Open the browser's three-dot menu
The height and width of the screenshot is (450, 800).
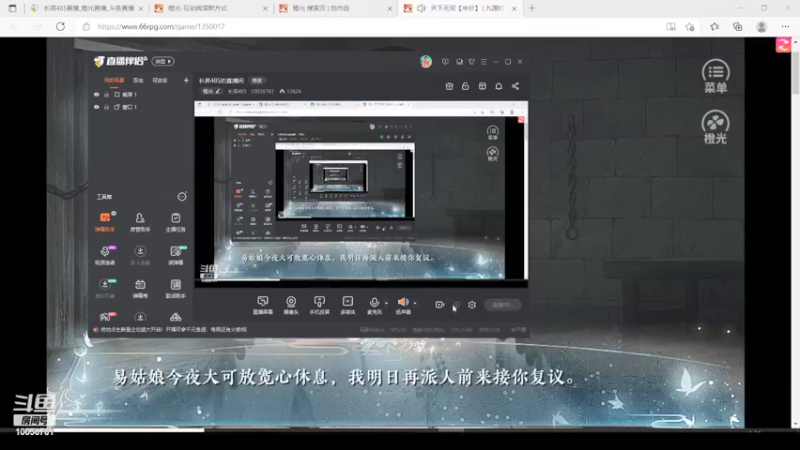coord(785,27)
